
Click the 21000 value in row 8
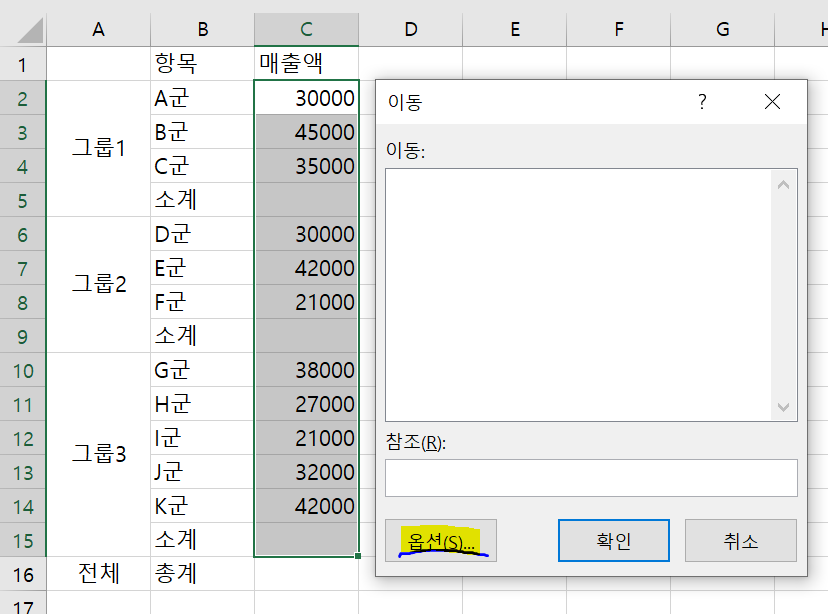point(306,302)
